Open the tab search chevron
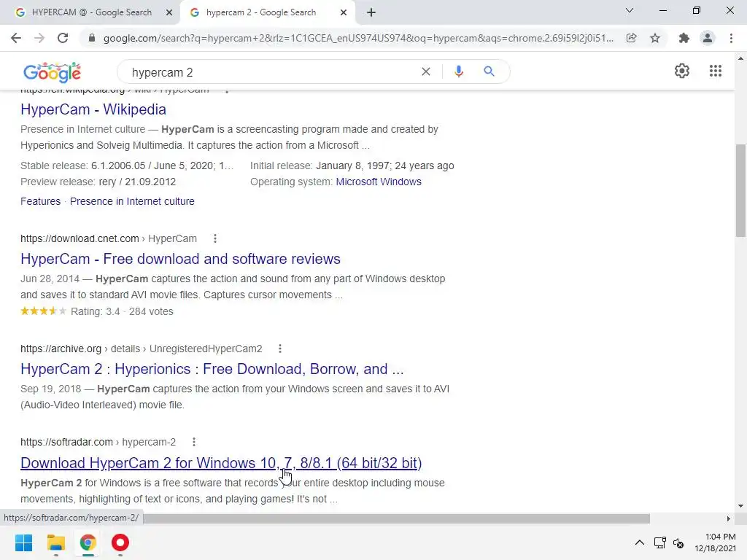Screen dimensions: 747x560 [x=630, y=10]
